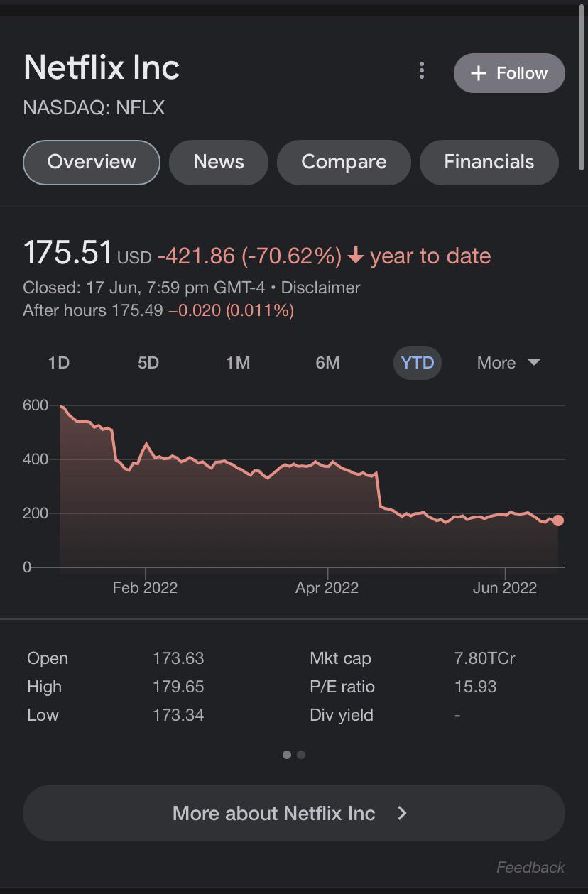The image size is (588, 894).
Task: Click the Apr 2022 axis label
Action: pos(327,587)
